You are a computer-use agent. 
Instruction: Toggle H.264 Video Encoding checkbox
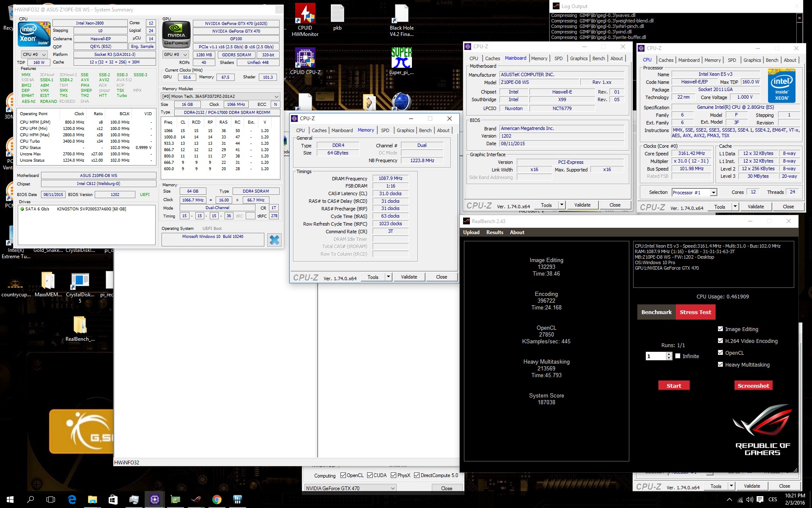click(x=720, y=340)
